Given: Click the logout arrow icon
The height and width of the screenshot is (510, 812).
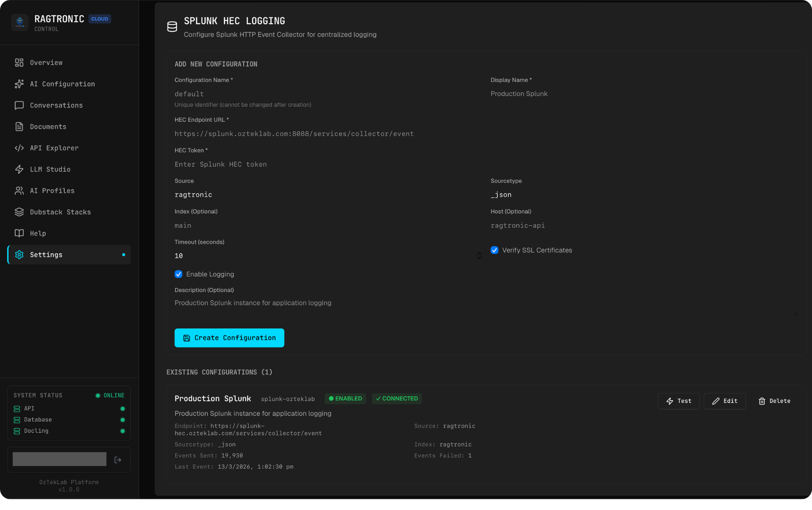Looking at the screenshot, I should [x=118, y=459].
